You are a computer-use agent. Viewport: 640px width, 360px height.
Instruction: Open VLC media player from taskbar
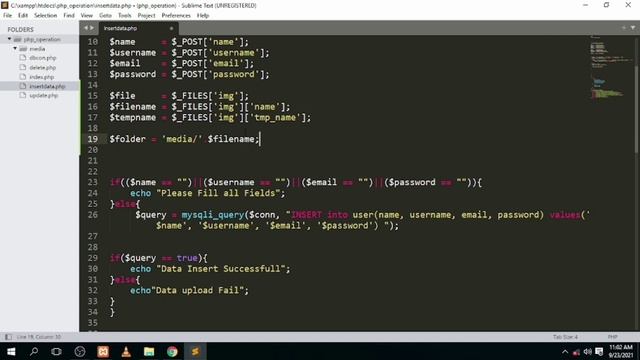click(126, 351)
